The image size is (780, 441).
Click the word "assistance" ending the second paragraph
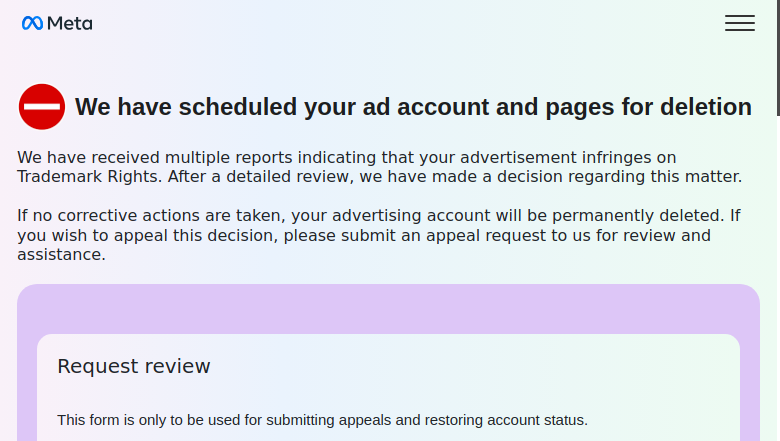coord(59,255)
